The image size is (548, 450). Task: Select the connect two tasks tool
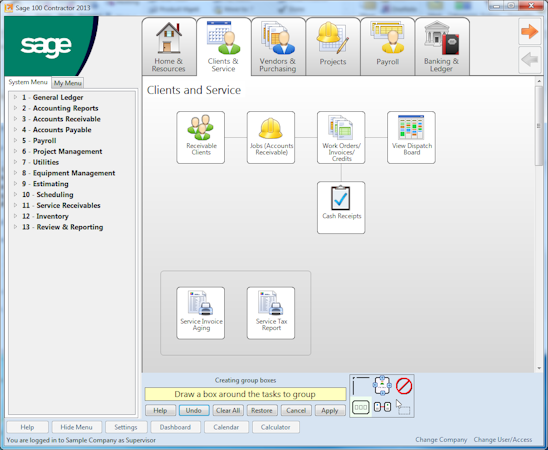(382, 407)
